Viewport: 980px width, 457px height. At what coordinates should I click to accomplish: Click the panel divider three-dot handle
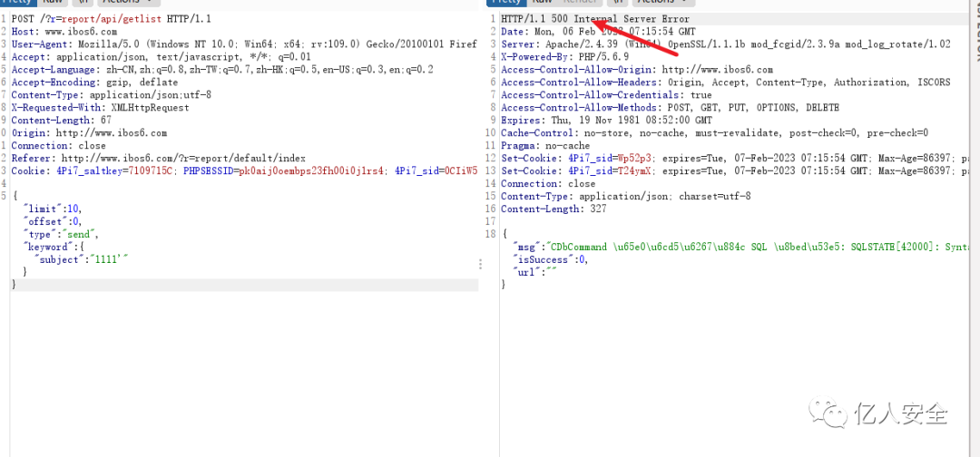480,264
